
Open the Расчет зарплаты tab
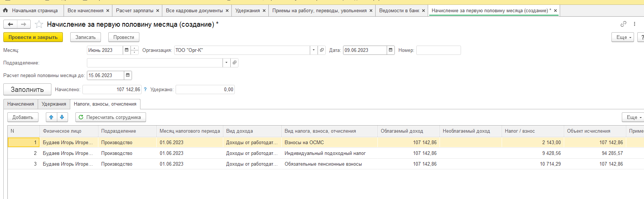tap(135, 11)
